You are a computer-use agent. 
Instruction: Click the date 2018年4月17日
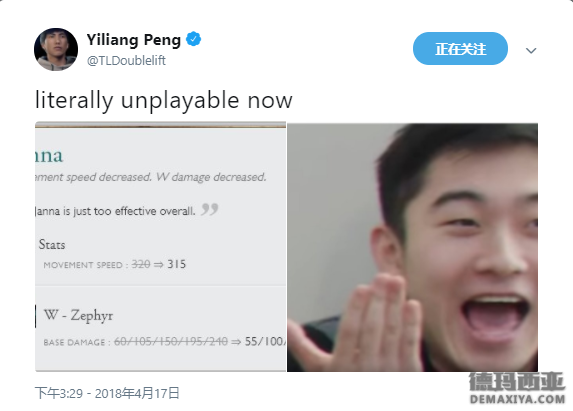coord(137,393)
